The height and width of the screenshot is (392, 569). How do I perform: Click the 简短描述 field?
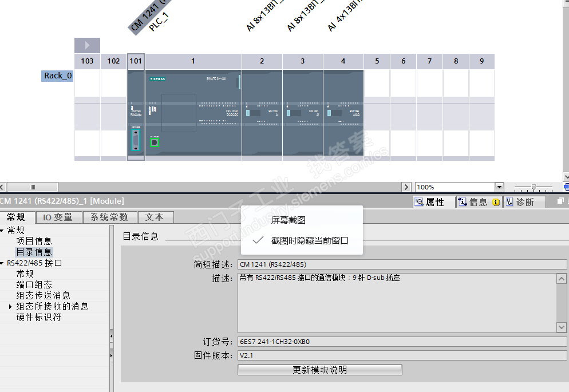pyautogui.click(x=402, y=264)
